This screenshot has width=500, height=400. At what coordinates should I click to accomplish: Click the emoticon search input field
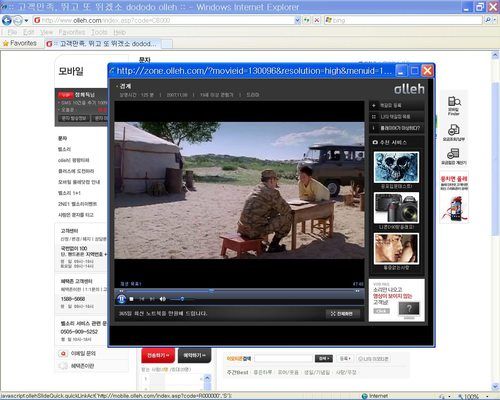[x=283, y=359]
